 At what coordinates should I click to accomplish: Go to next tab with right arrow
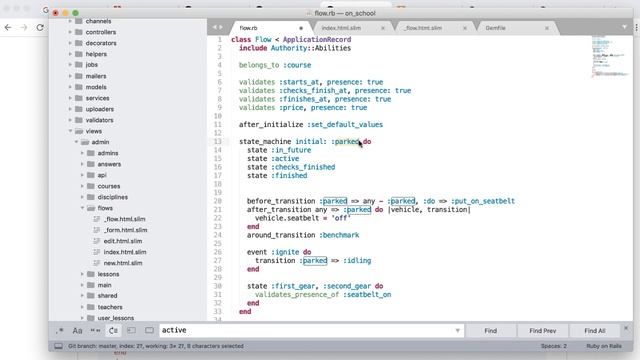pyautogui.click(x=221, y=27)
